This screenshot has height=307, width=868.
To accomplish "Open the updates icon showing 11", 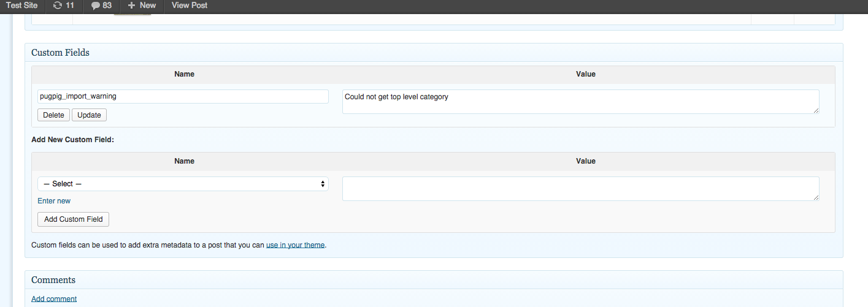I will [58, 6].
